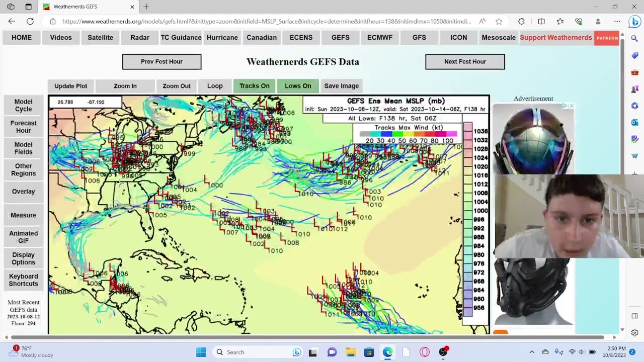Toggle split screen view icon
The width and height of the screenshot is (644, 362).
(541, 22)
